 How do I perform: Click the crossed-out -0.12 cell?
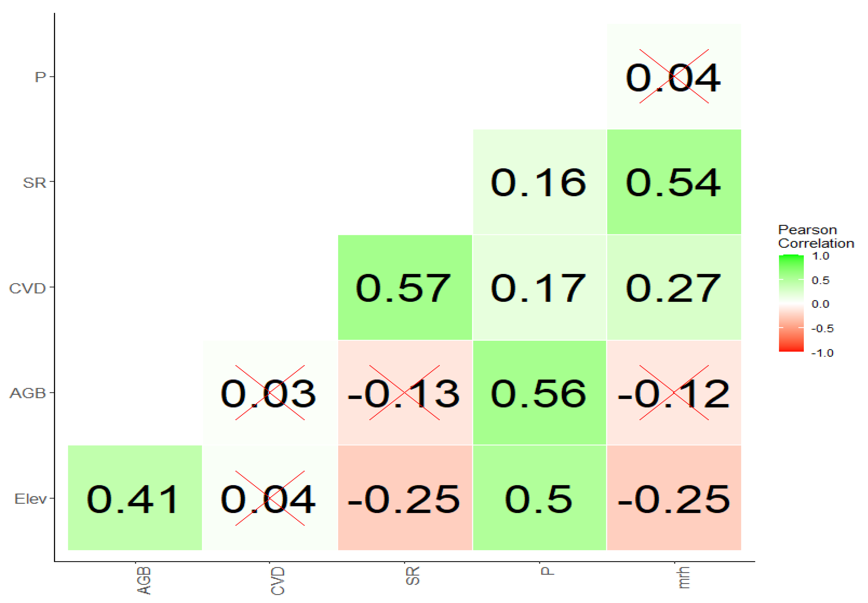(x=674, y=393)
